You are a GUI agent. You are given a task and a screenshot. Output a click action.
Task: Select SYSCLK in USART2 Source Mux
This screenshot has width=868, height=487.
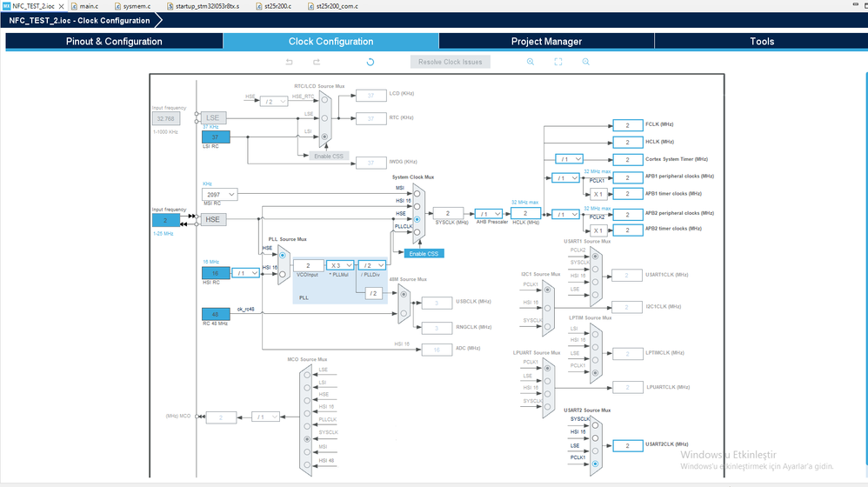point(595,425)
